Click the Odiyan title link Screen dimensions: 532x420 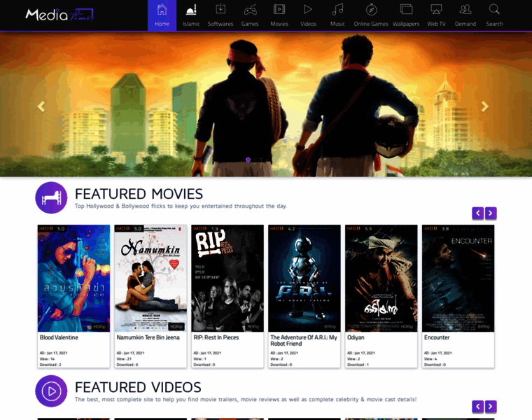tap(356, 337)
